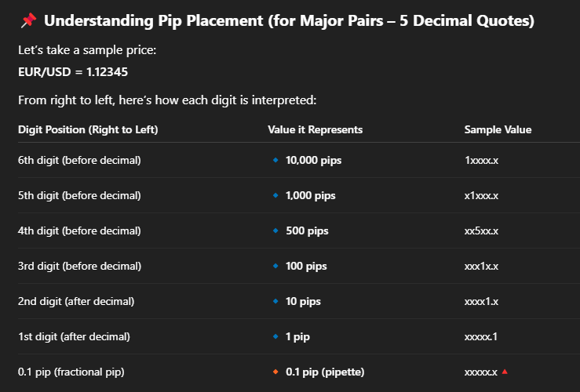Click the sample value 1xxxx.x
This screenshot has width=580, height=392.
point(481,161)
